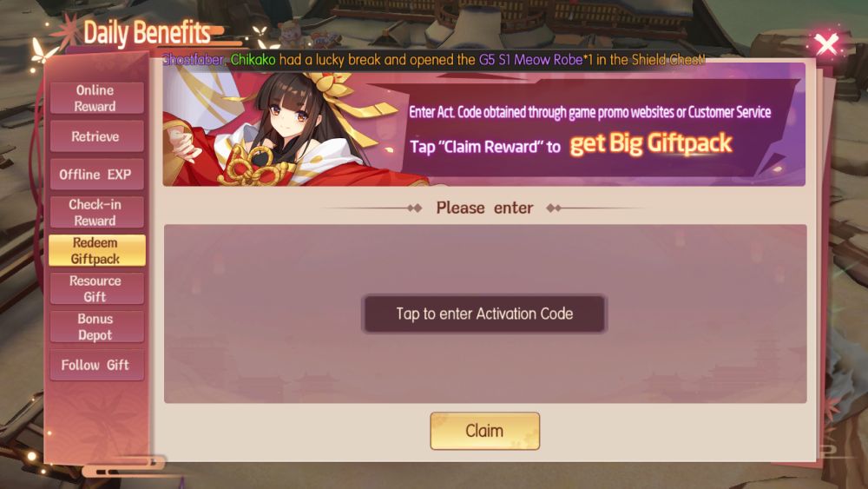Viewport: 868px width, 489px height.
Task: Tap to enter Activation Code field
Action: point(484,314)
